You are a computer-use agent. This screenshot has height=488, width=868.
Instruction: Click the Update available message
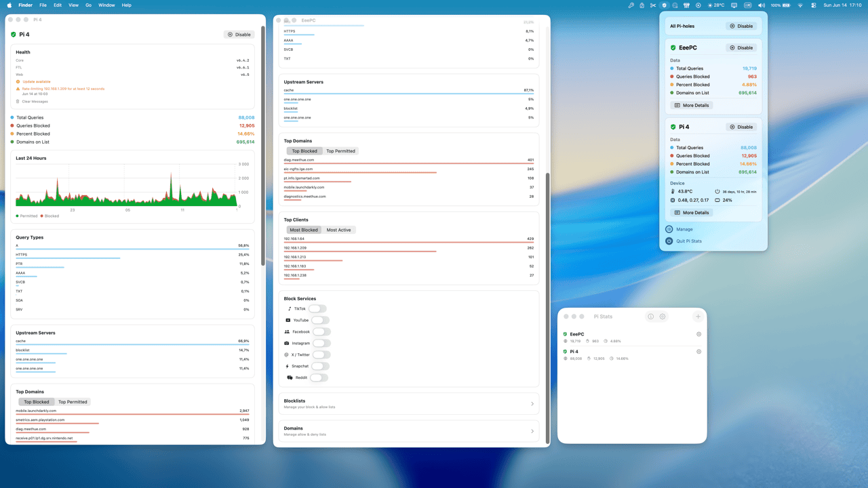click(37, 81)
